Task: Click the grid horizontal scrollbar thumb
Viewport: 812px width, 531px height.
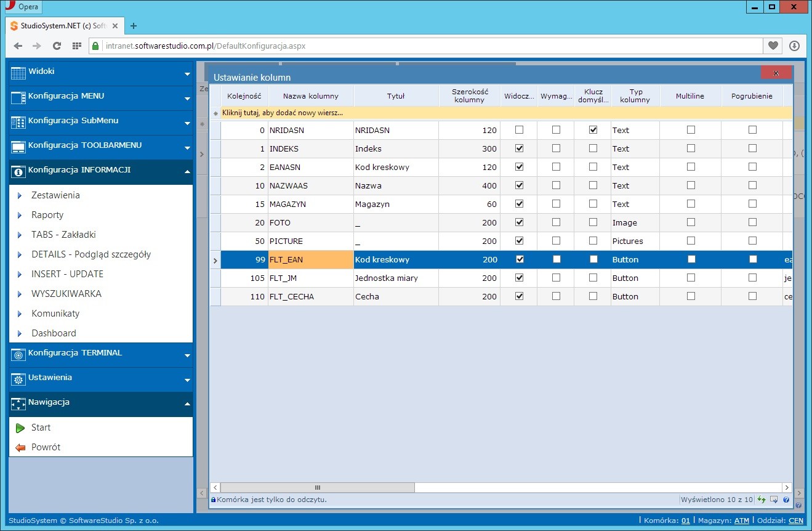Action: [x=318, y=487]
